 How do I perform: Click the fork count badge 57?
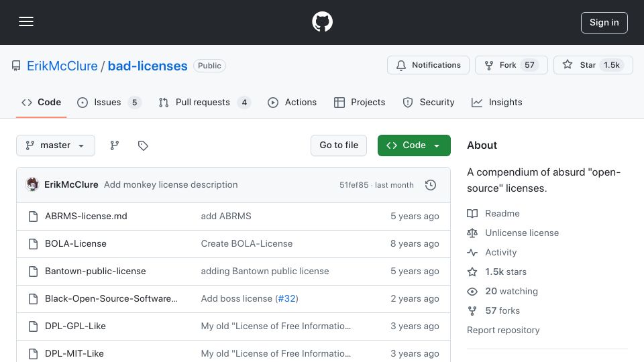point(529,65)
